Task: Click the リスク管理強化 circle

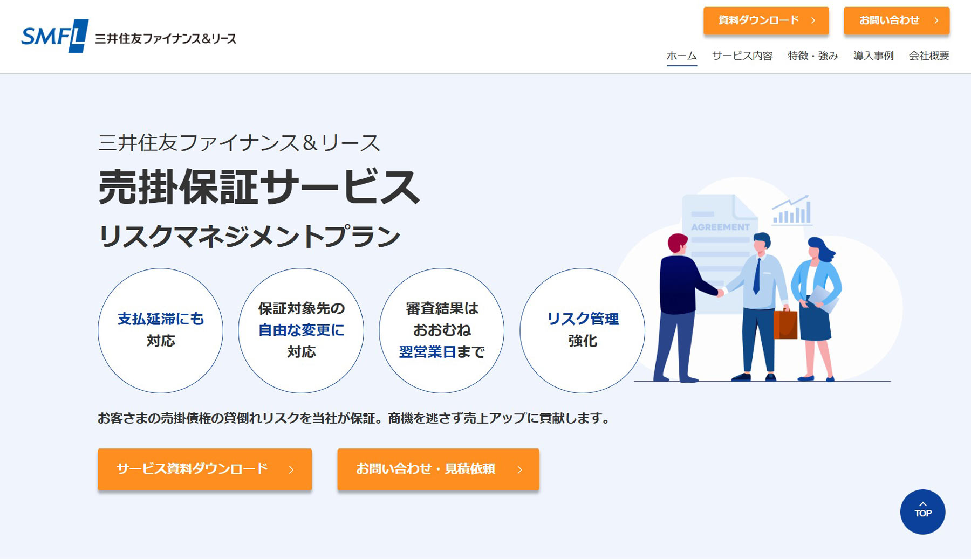Action: [x=583, y=330]
